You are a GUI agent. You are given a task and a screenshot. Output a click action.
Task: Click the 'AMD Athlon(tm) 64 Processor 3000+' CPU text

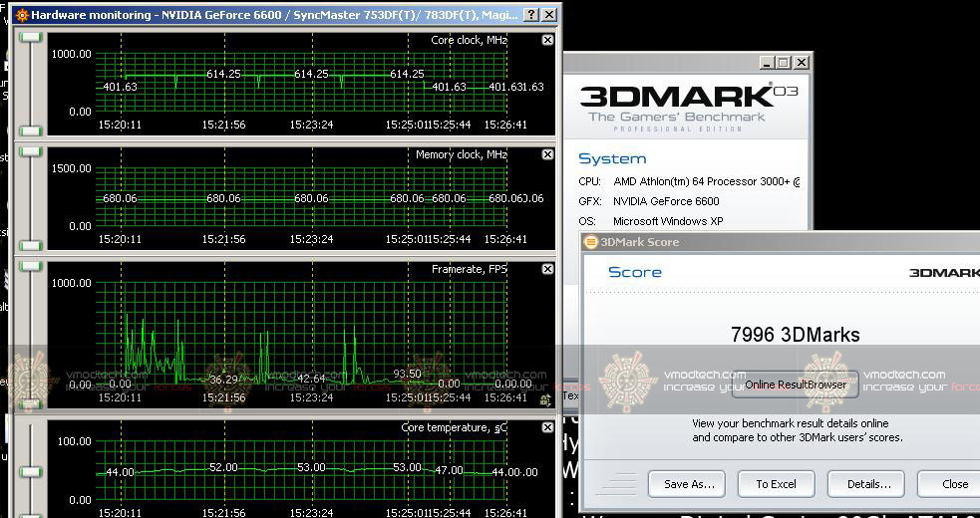point(706,182)
